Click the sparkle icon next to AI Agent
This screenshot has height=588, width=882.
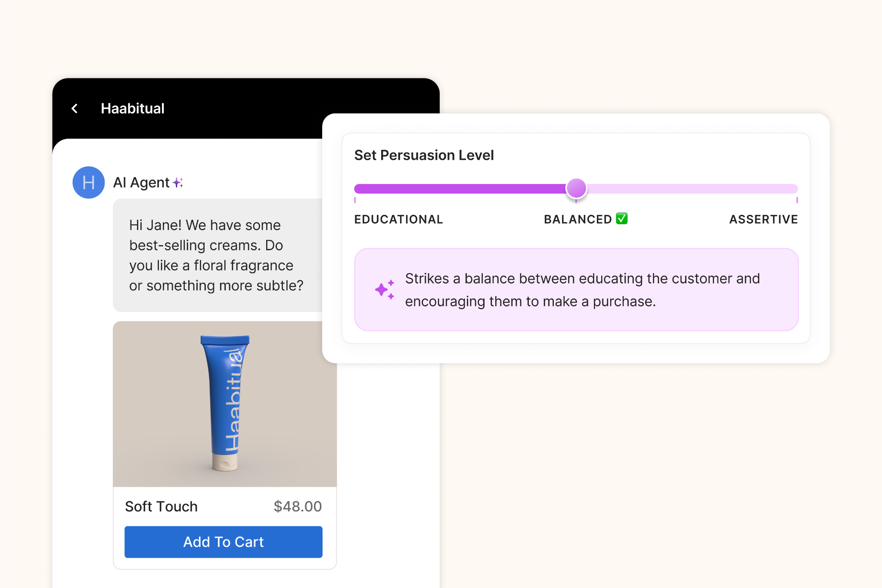click(x=178, y=183)
